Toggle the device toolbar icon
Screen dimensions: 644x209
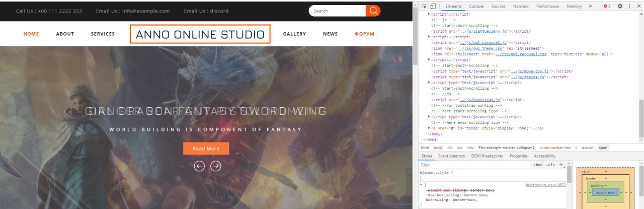pyautogui.click(x=433, y=6)
